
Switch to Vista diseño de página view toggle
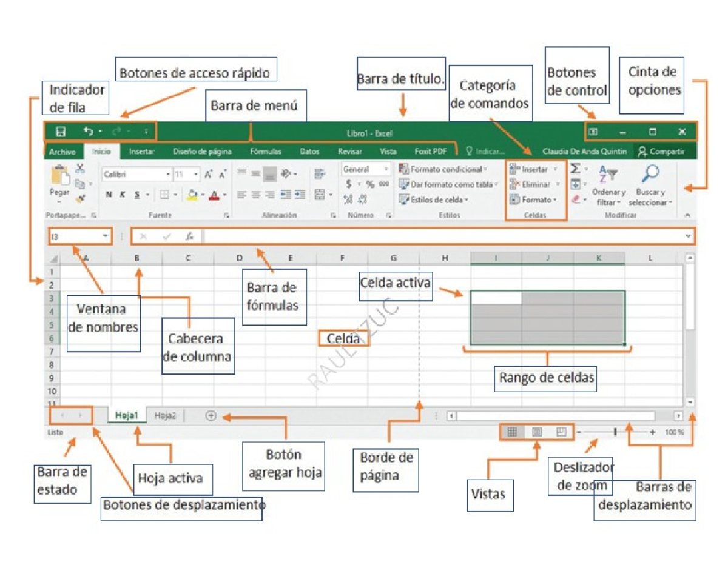(537, 431)
